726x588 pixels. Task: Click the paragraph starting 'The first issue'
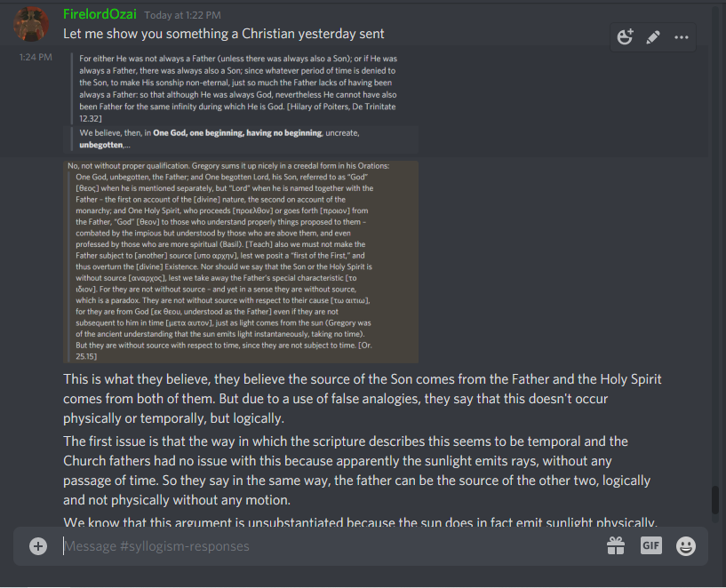click(357, 471)
